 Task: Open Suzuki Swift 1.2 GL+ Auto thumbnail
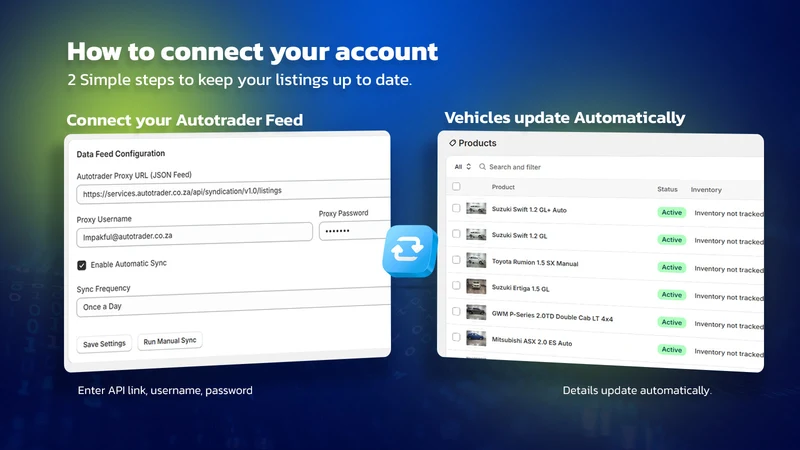476,208
